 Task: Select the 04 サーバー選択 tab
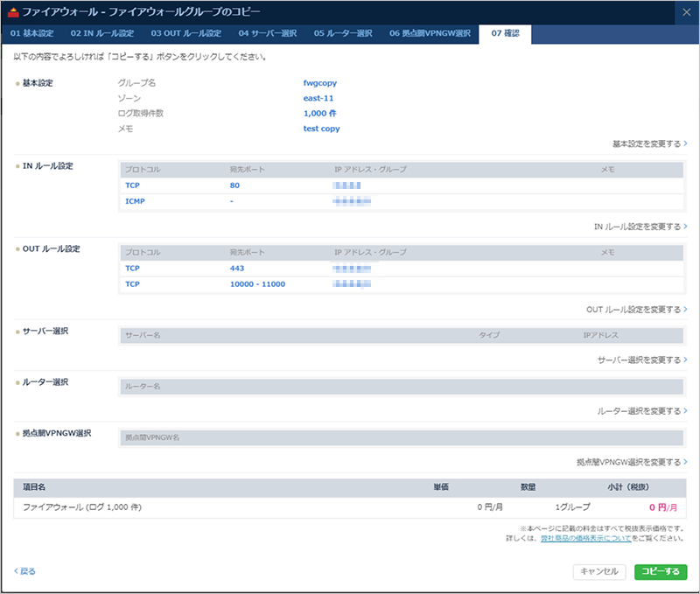click(267, 34)
